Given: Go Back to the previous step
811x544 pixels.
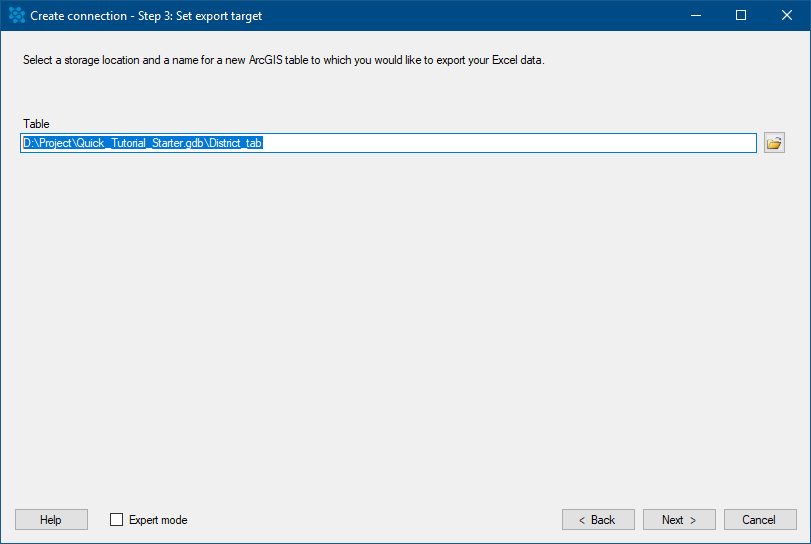Looking at the screenshot, I should pos(598,520).
